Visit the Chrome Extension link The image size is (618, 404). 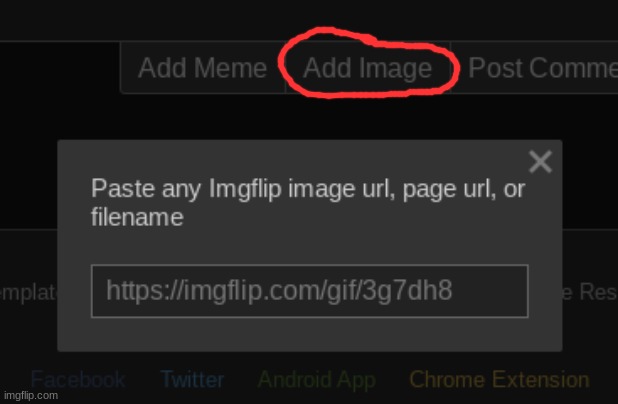tap(498, 380)
